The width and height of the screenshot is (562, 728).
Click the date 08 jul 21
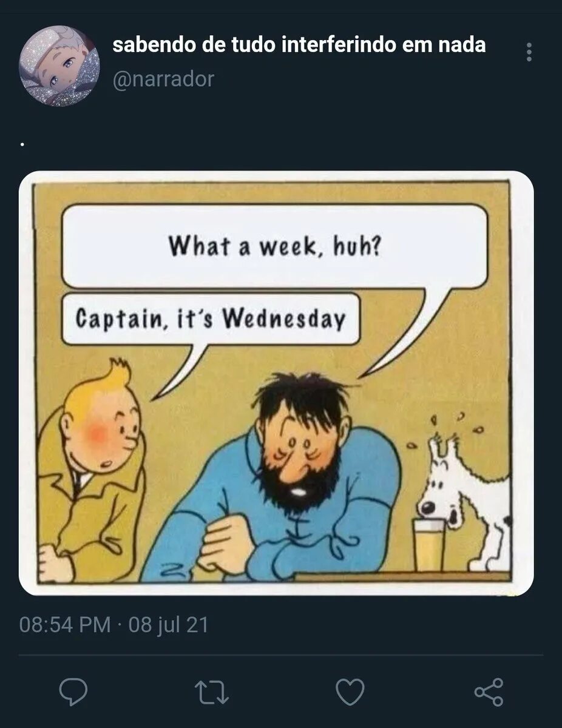pos(168,624)
